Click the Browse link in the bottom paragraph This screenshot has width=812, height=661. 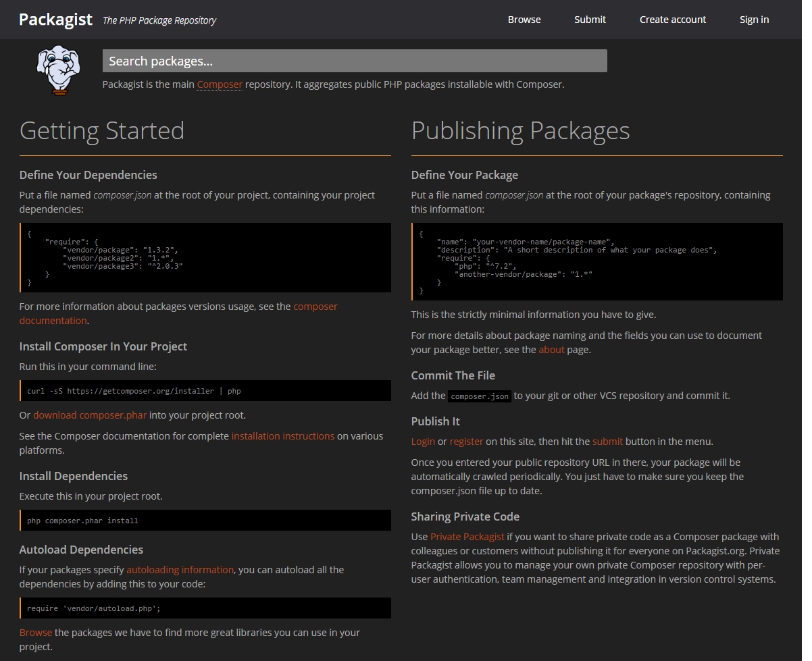(x=36, y=633)
